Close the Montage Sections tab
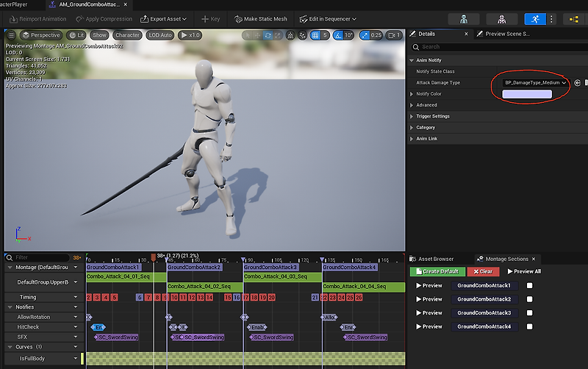Image resolution: width=588 pixels, height=369 pixels. [534, 259]
